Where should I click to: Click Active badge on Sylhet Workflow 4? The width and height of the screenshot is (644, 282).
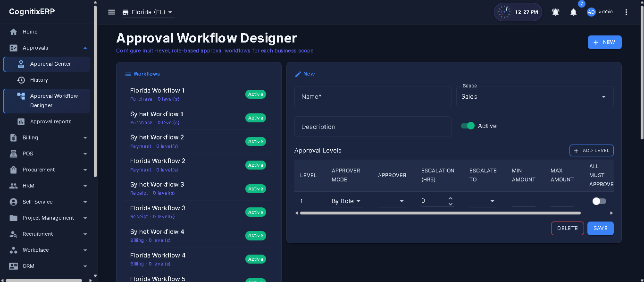click(256, 236)
